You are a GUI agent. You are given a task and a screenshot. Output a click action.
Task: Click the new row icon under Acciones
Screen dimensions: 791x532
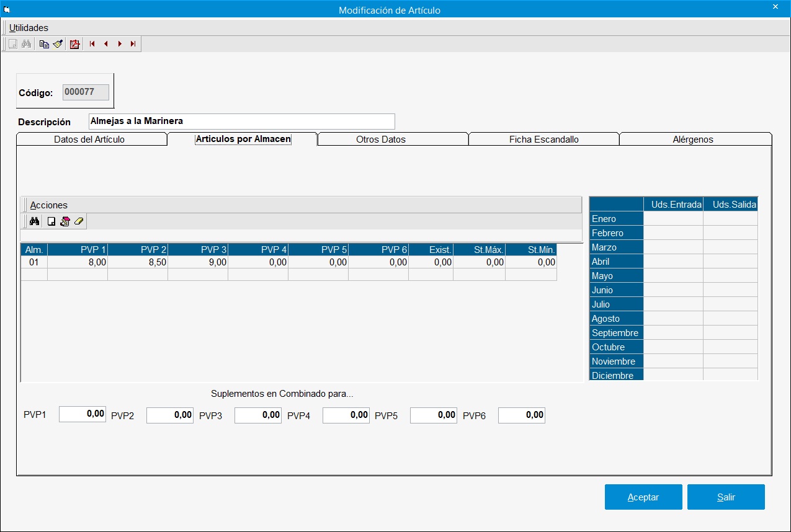[x=51, y=221]
